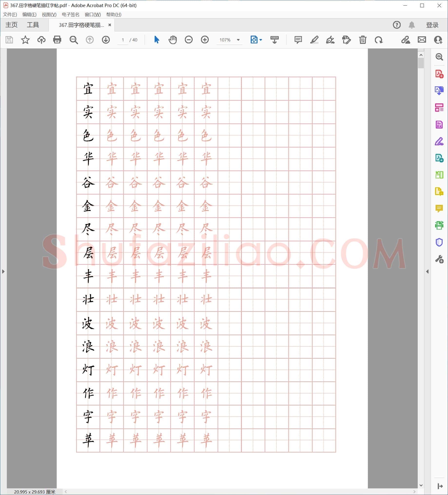The height and width of the screenshot is (495, 448).
Task: Expand tools pane with bottom arrow icon
Action: click(x=440, y=486)
